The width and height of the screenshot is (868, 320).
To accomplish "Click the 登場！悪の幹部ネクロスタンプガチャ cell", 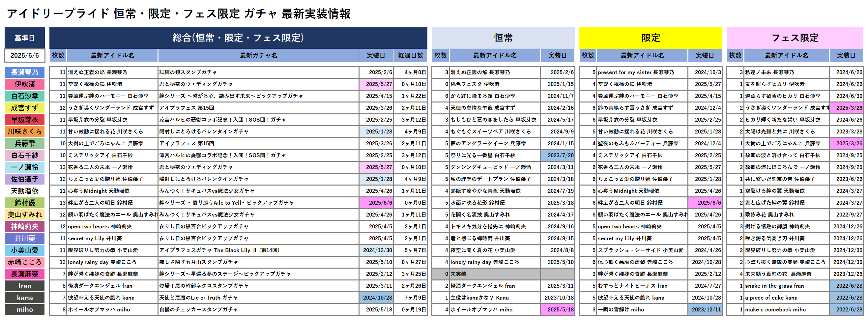I will (258, 286).
